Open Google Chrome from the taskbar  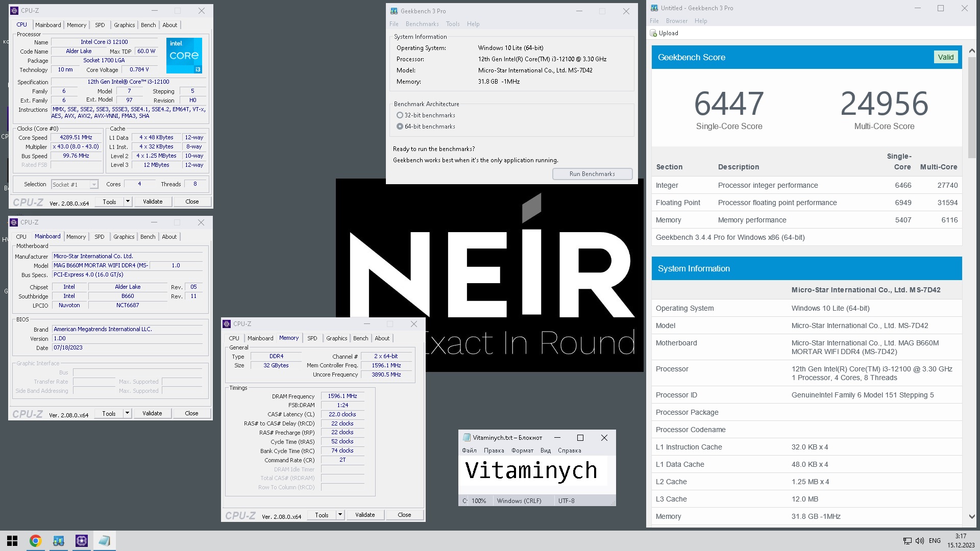click(x=35, y=541)
